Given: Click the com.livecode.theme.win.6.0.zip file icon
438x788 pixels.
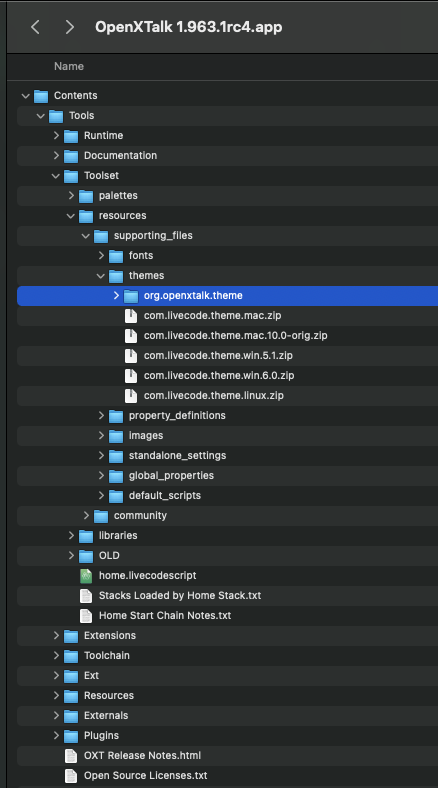Looking at the screenshot, I should (131, 376).
